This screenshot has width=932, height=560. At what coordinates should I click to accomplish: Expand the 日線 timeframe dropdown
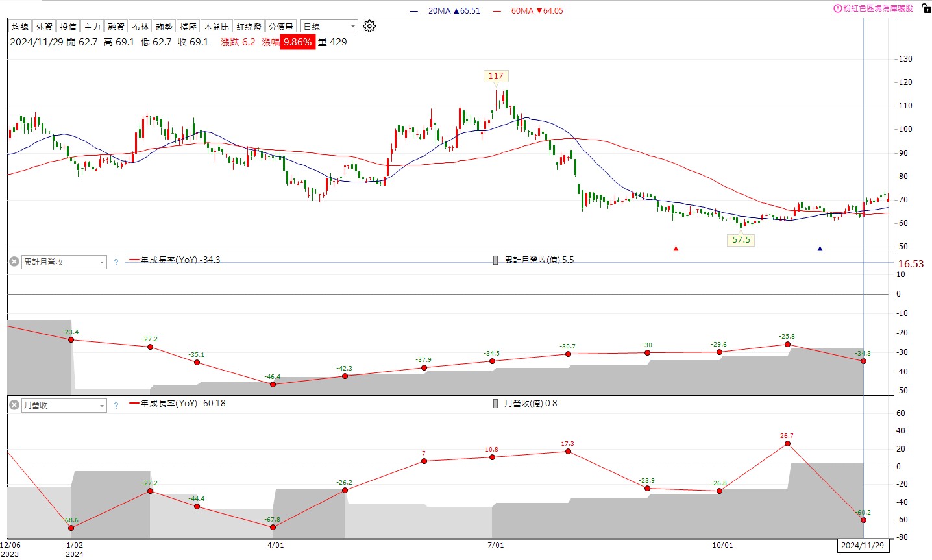pyautogui.click(x=330, y=27)
